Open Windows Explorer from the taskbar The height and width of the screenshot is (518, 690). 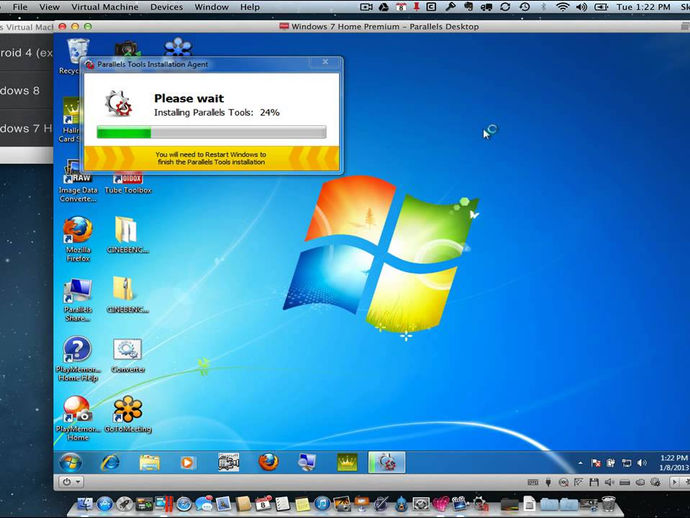coord(149,463)
